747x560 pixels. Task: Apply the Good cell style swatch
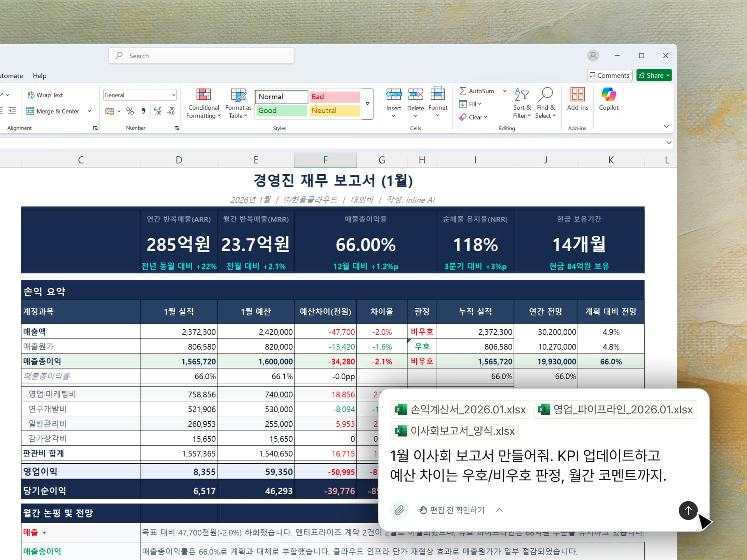click(x=281, y=110)
